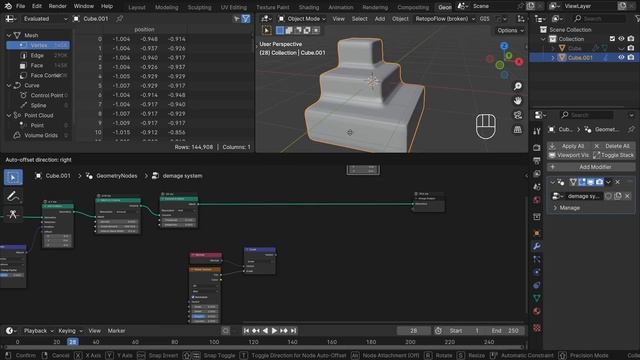Switch to the Shading workspace tab
640x360 pixels.
pyautogui.click(x=309, y=7)
